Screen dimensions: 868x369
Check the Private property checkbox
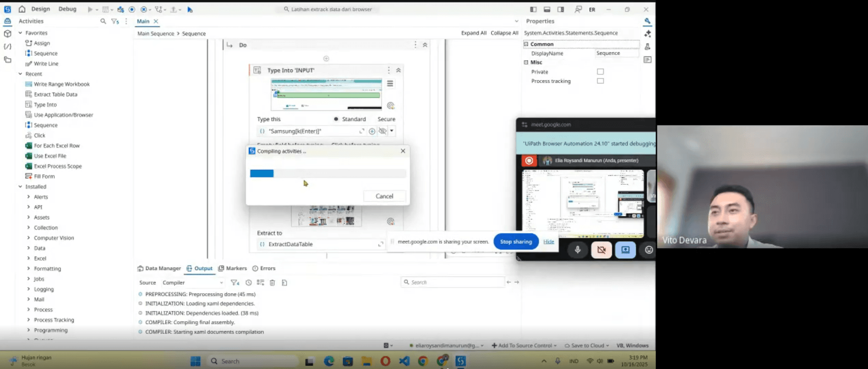tap(600, 72)
